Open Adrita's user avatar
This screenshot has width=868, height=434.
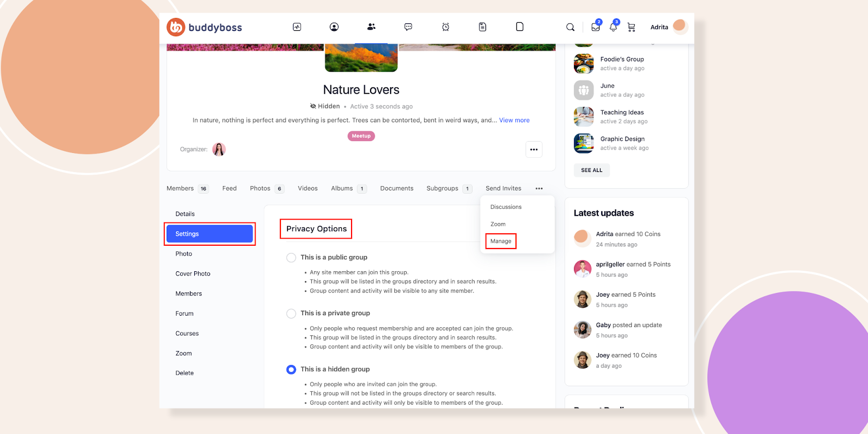679,25
